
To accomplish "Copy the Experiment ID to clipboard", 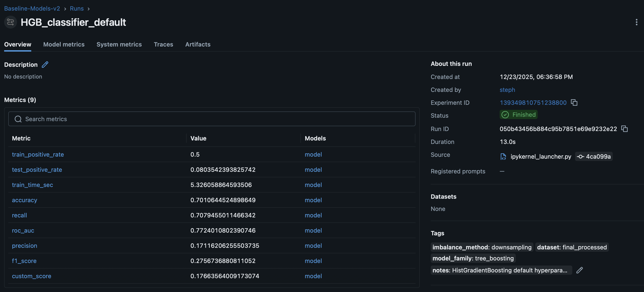I will (574, 102).
